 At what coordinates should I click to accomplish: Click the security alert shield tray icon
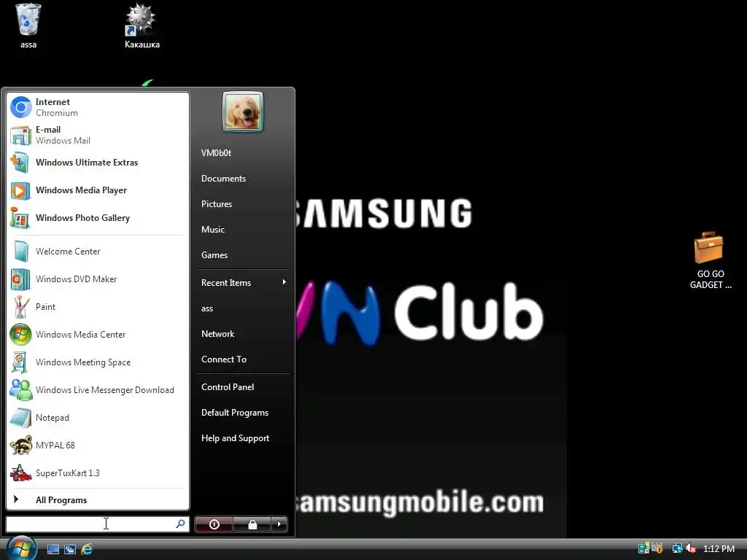point(657,548)
